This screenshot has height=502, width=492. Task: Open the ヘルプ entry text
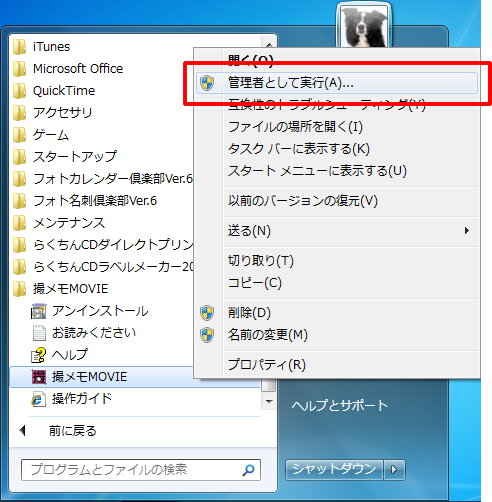(70, 355)
